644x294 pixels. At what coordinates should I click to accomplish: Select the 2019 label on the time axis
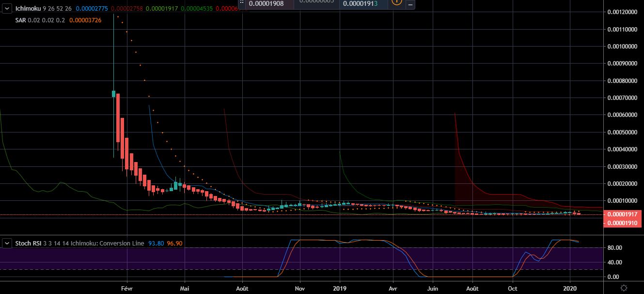point(340,288)
